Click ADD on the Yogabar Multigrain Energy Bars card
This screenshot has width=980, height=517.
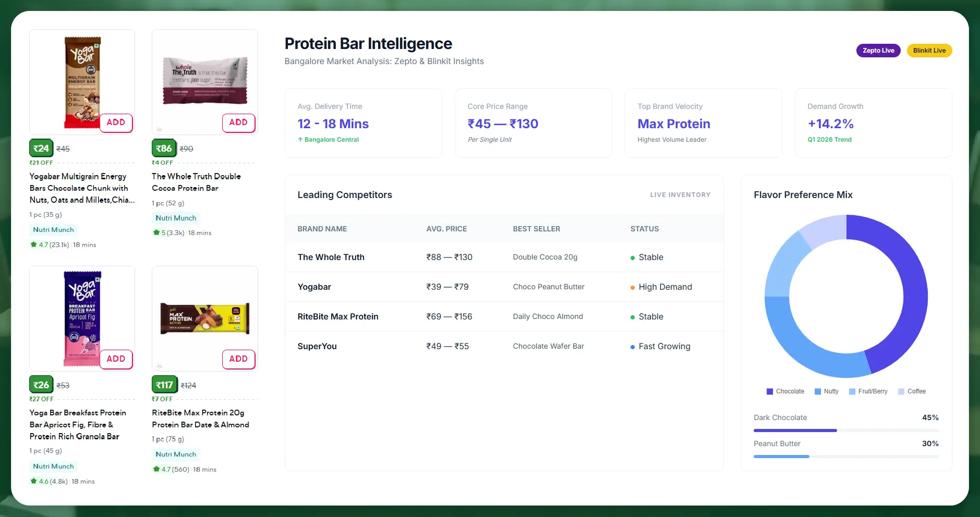tap(116, 123)
